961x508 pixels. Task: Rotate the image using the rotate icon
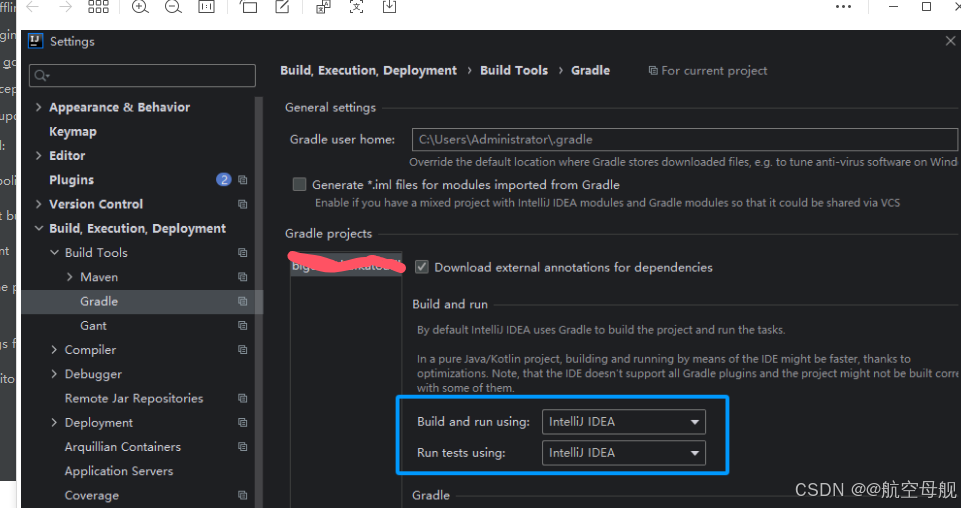(249, 7)
